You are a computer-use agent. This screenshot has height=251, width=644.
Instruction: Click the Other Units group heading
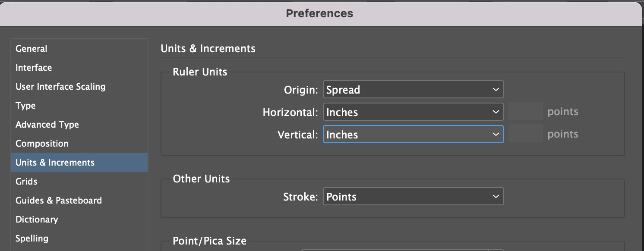click(x=201, y=179)
